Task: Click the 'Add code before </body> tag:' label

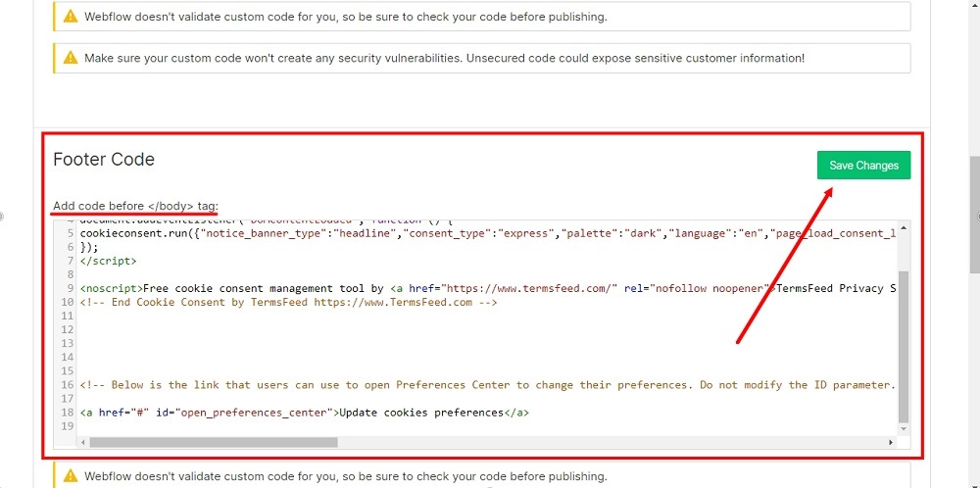Action: [x=135, y=206]
